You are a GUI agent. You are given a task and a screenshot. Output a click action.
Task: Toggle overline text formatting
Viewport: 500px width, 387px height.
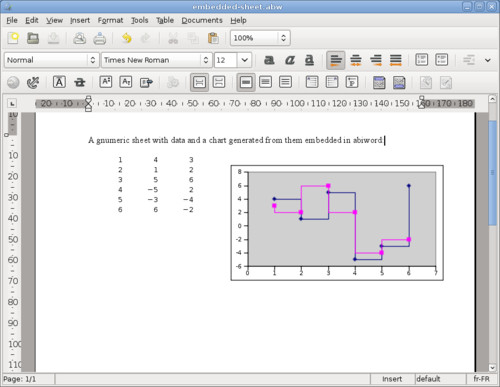pyautogui.click(x=59, y=82)
